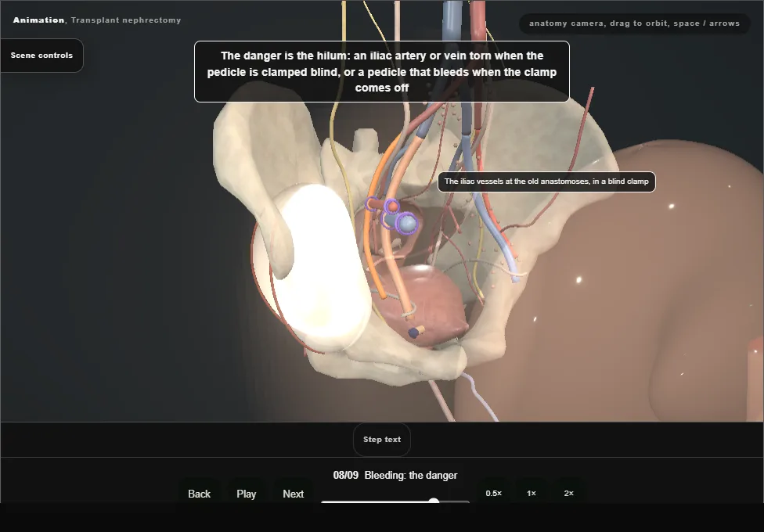
Task: Set playback speed to 0.5×
Action: [x=494, y=493]
